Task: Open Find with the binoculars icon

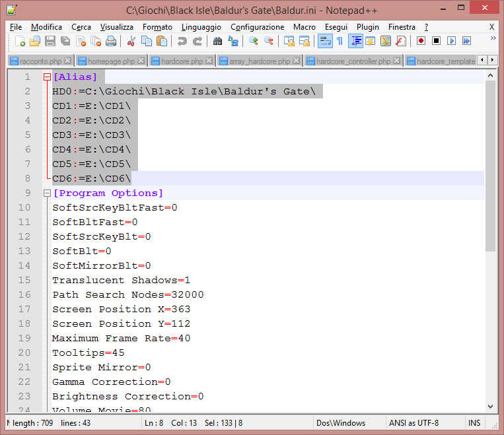Action: 217,41
